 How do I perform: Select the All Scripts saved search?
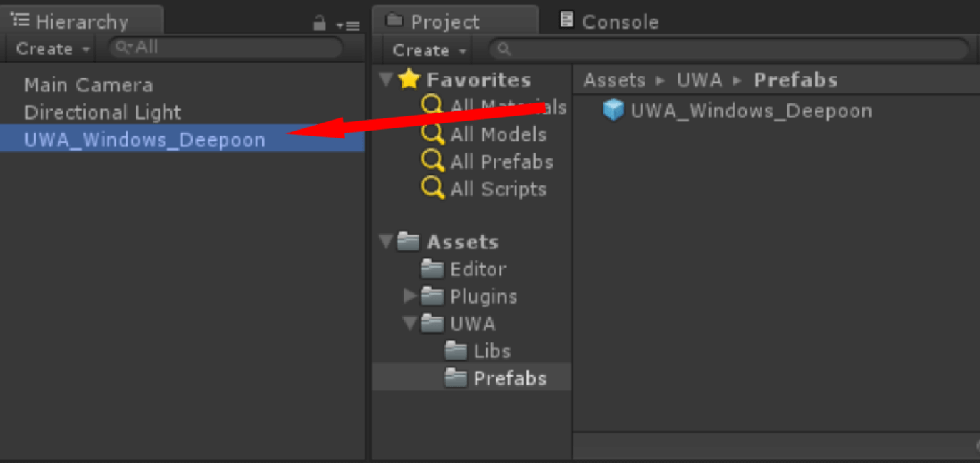(x=498, y=189)
